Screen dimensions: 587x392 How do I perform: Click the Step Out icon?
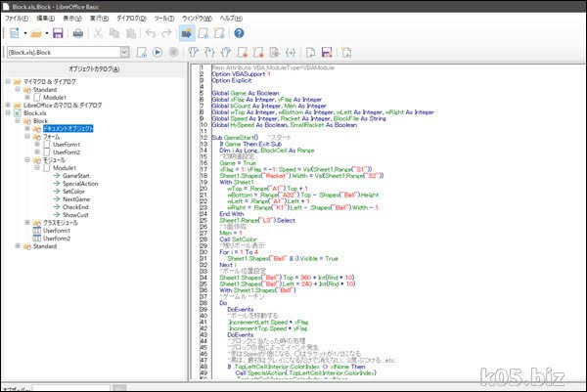tap(226, 53)
